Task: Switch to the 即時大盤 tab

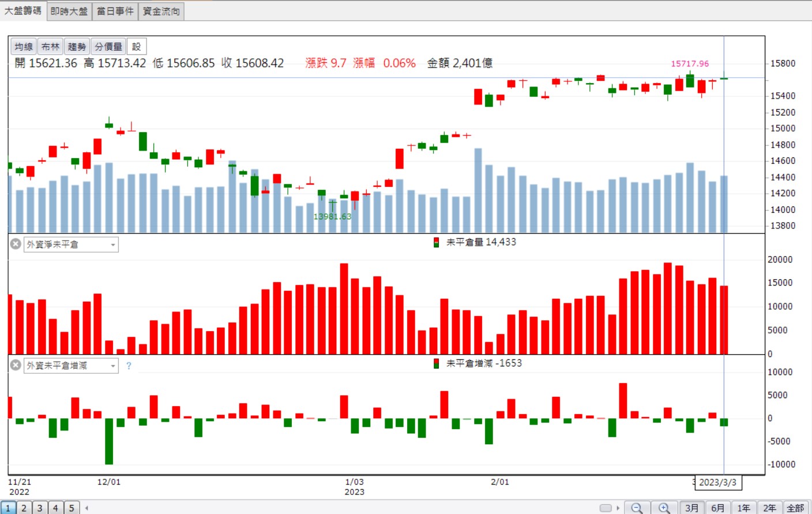Action: [69, 11]
